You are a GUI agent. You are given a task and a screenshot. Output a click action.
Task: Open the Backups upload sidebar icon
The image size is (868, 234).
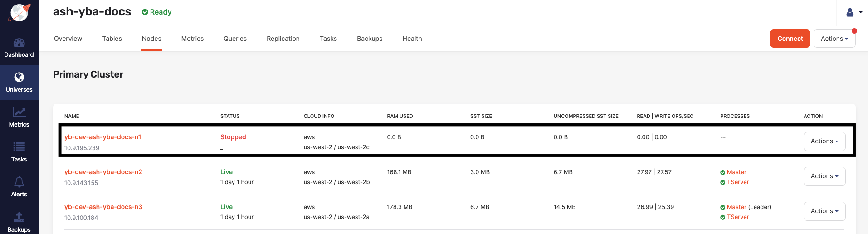point(19,217)
